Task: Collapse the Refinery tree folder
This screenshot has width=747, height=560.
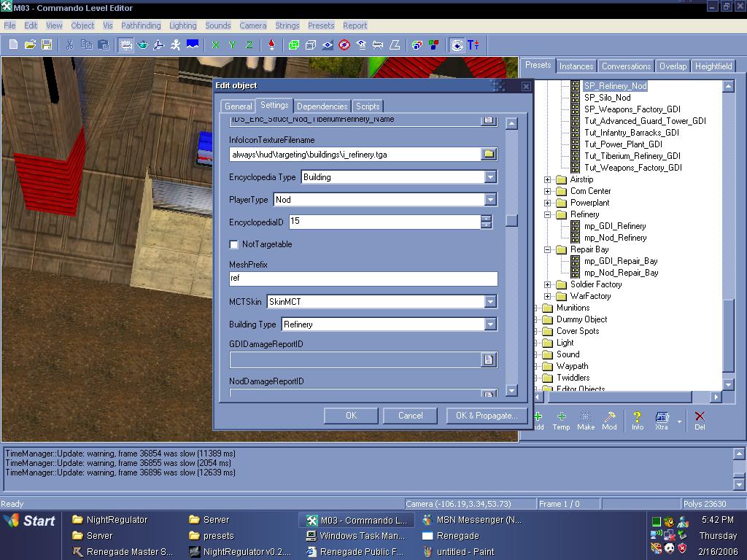Action: (x=548, y=214)
